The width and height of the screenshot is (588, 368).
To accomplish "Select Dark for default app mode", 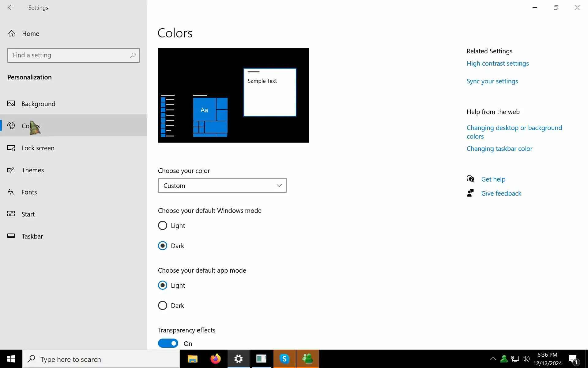I will (163, 306).
